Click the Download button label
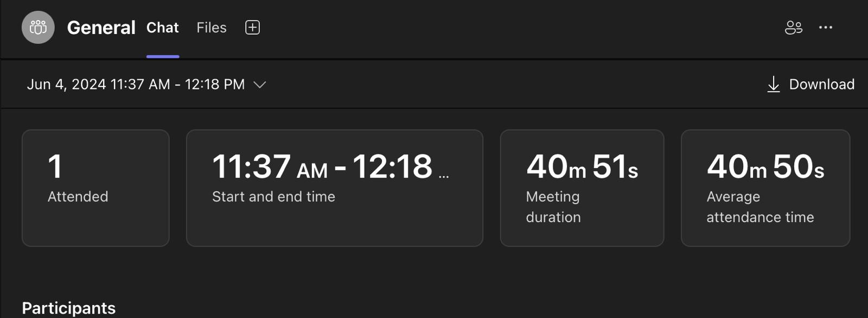Image resolution: width=868 pixels, height=318 pixels. [821, 85]
